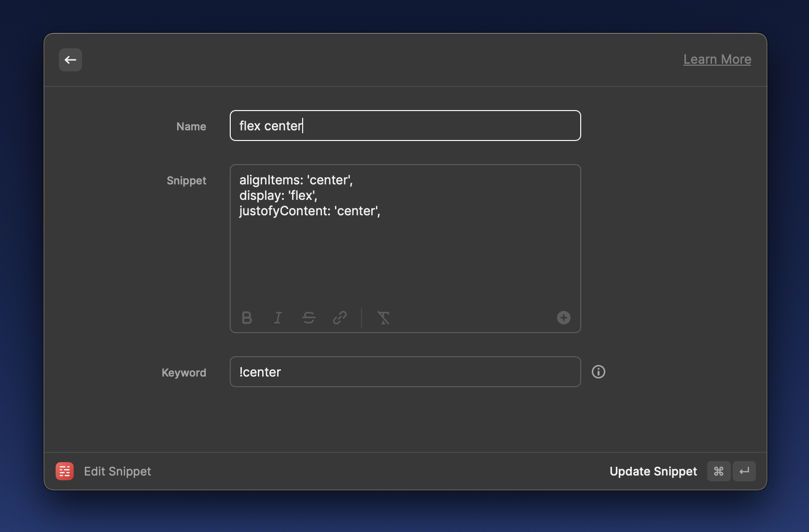The image size is (809, 532).
Task: Apply strikethrough formatting in snippet toolbar
Action: tap(309, 318)
